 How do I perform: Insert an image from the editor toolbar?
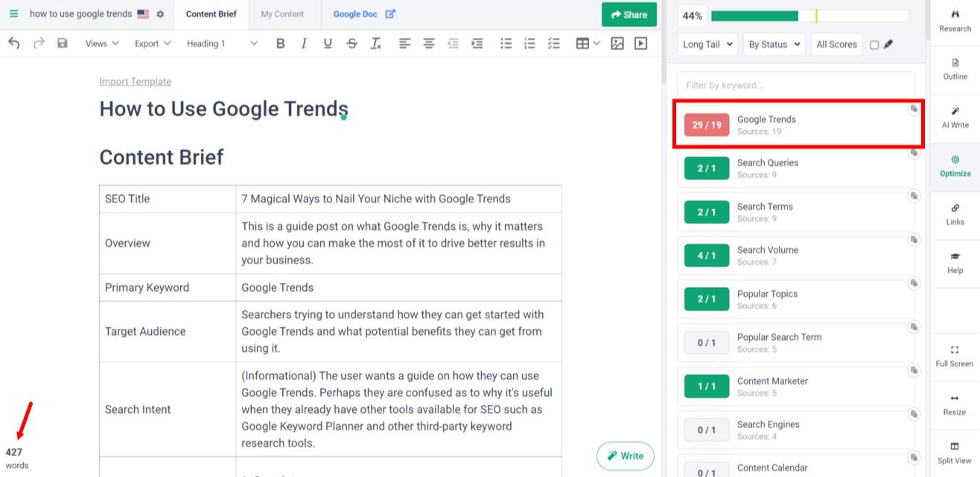point(617,43)
